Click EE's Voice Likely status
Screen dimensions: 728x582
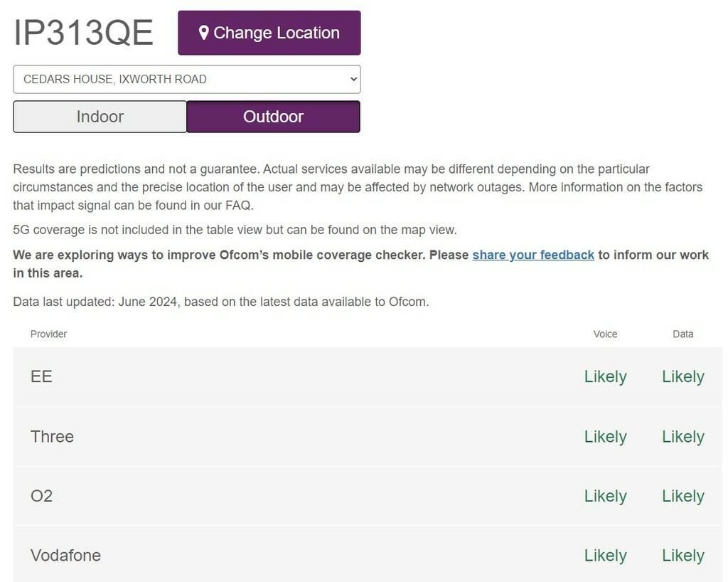click(605, 376)
